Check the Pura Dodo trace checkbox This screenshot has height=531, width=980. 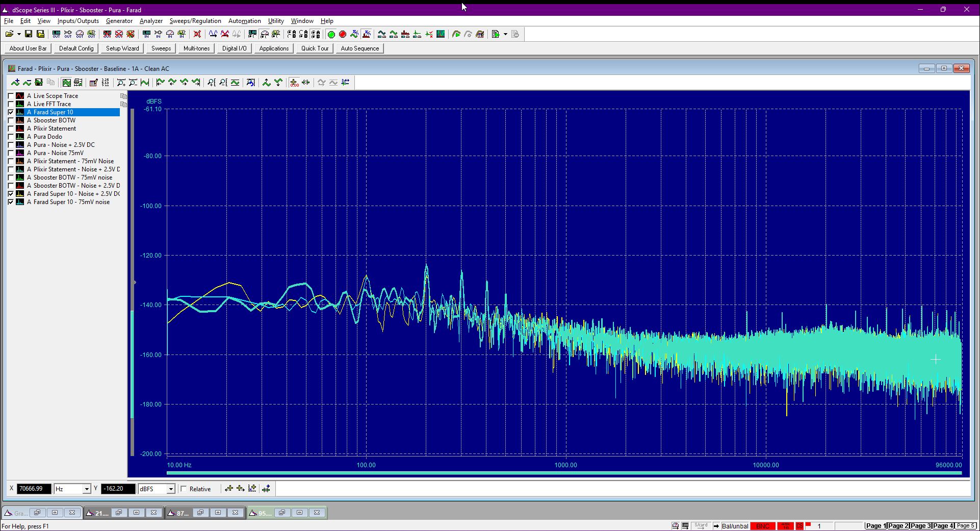click(x=11, y=137)
